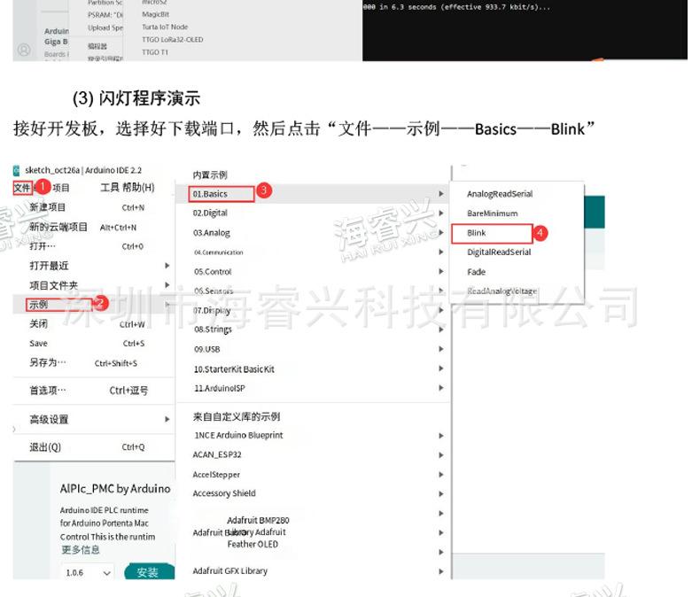Select the Blink example sketch
Screen dimensions: 700x597
[477, 233]
